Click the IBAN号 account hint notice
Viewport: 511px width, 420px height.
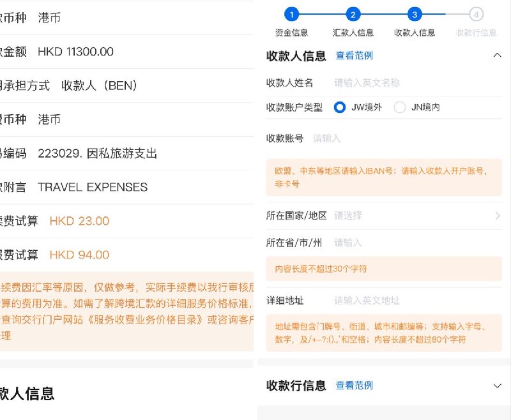pos(384,177)
